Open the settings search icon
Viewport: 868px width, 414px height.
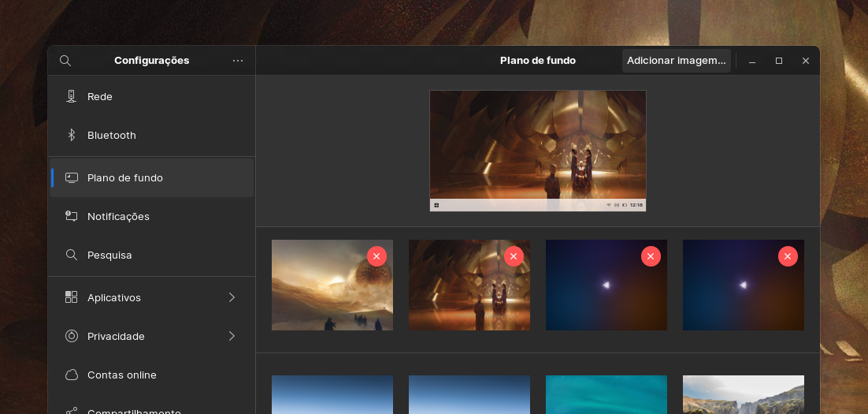(x=65, y=61)
